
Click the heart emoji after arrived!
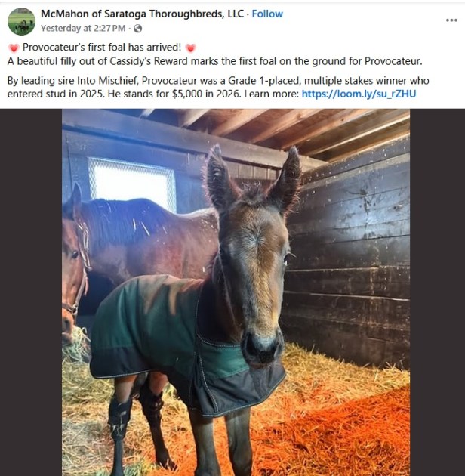[190, 48]
